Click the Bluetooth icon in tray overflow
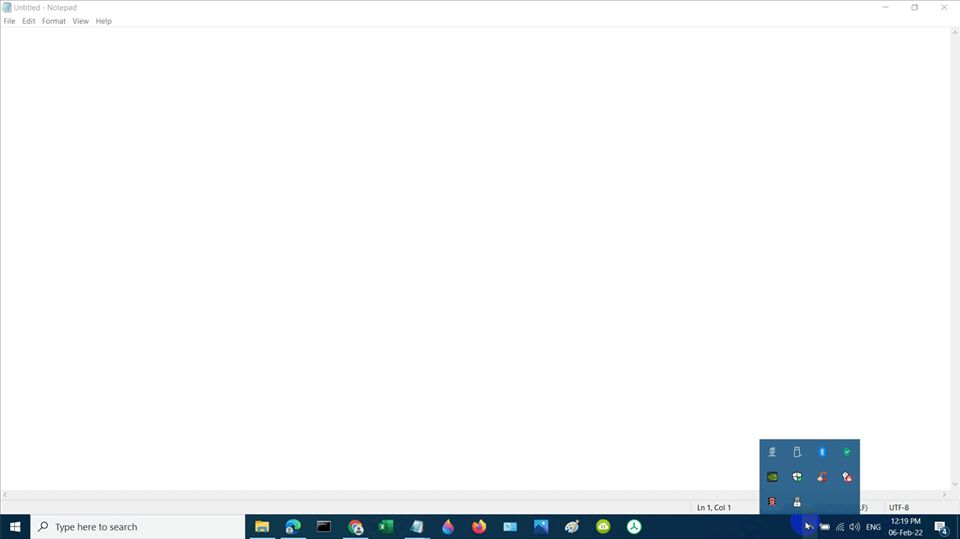Image resolution: width=960 pixels, height=539 pixels. point(822,452)
